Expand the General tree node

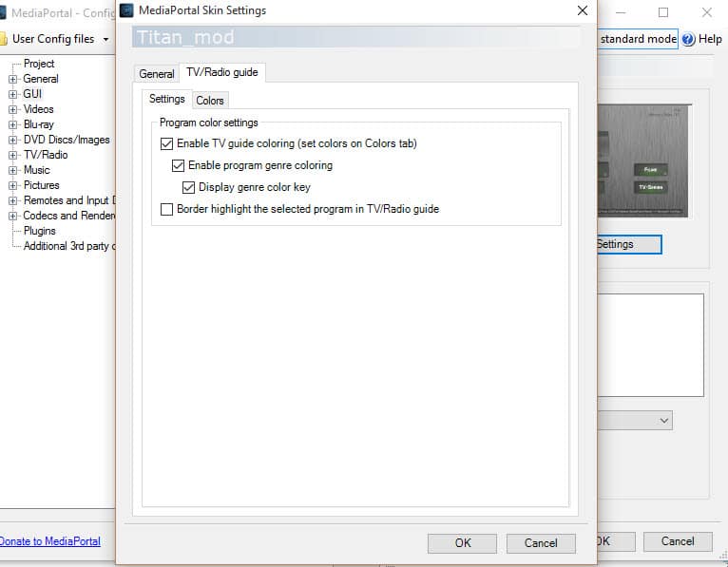point(13,79)
